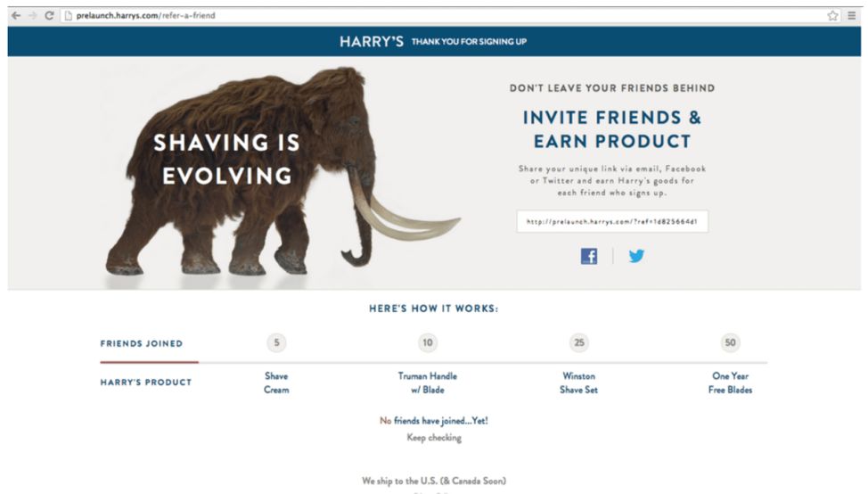Open the browser hamburger menu
Screen dimensions: 868x494
pos(851,15)
